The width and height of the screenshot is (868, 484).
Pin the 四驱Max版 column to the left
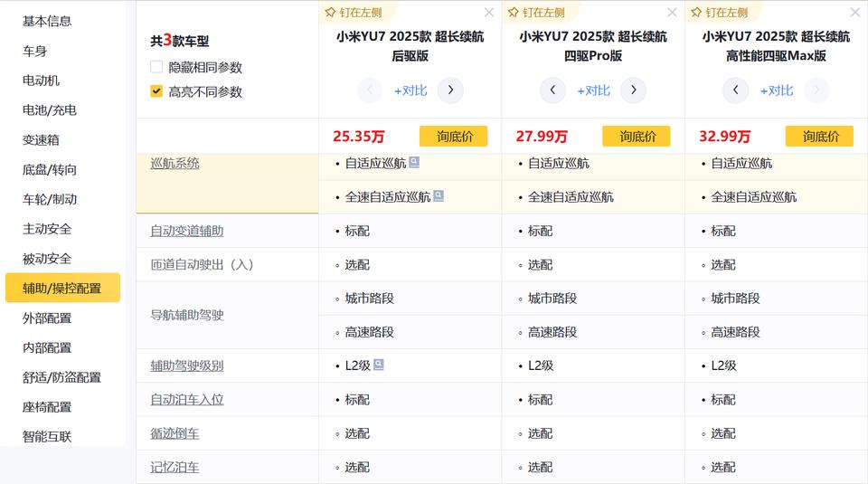click(x=720, y=12)
